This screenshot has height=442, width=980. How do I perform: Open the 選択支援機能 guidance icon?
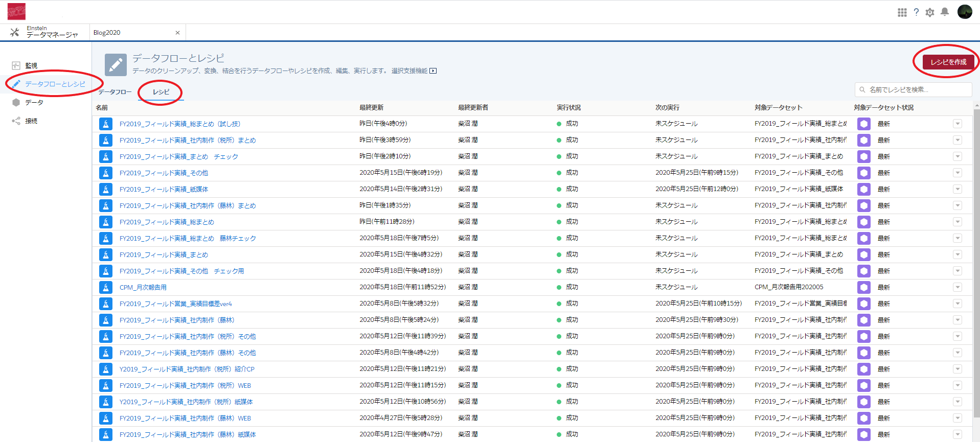(x=433, y=71)
